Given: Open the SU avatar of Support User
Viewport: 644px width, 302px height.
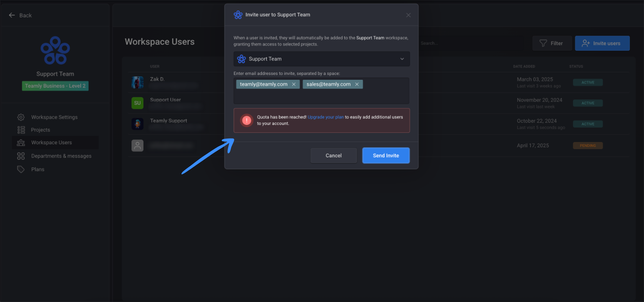Looking at the screenshot, I should pyautogui.click(x=137, y=103).
